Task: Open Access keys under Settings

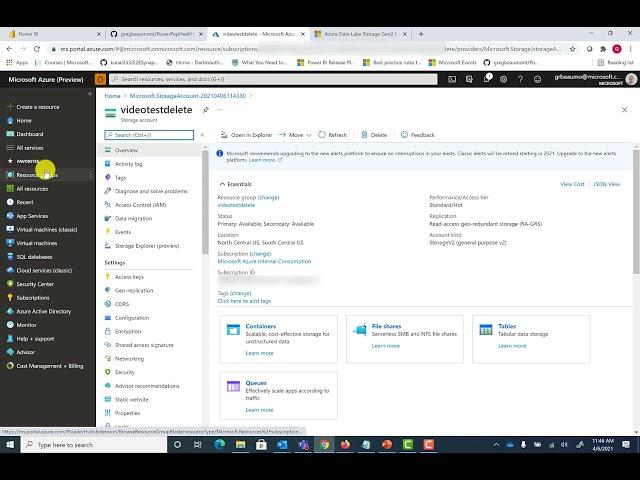Action: tap(129, 277)
